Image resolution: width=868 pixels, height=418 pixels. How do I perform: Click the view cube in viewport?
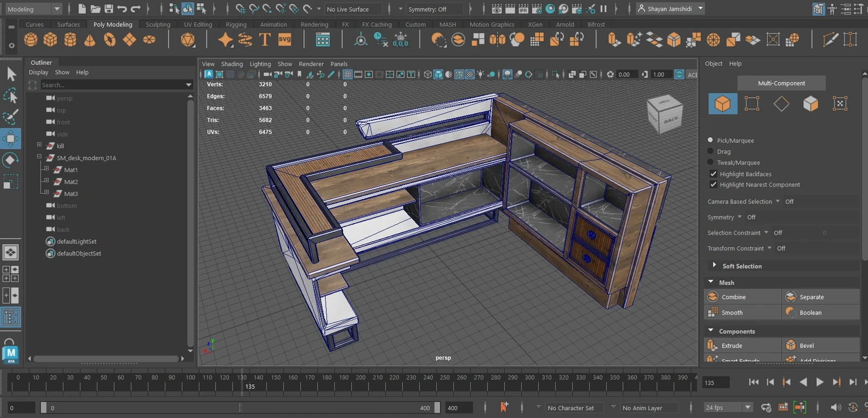pyautogui.click(x=665, y=113)
